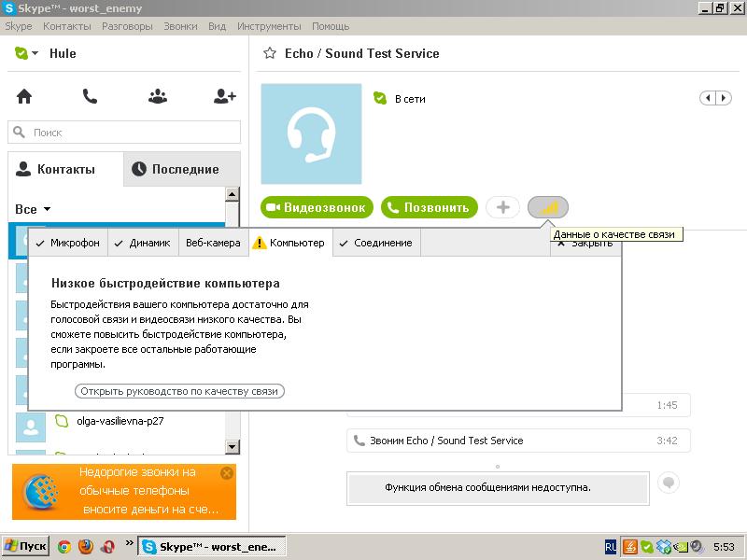
Task: Open own status dropdown beside Hule
Action: [27, 53]
